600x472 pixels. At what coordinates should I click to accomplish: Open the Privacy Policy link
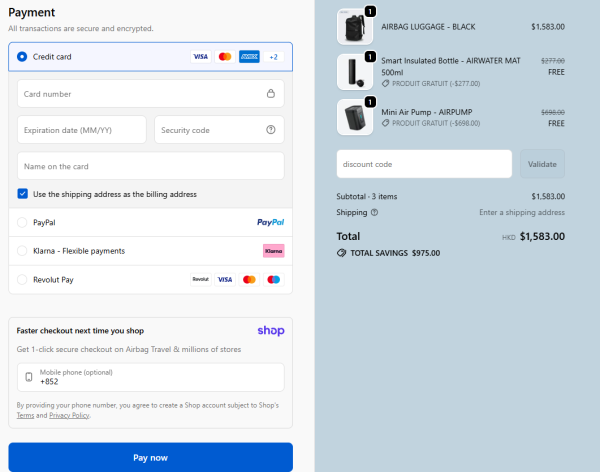click(69, 415)
